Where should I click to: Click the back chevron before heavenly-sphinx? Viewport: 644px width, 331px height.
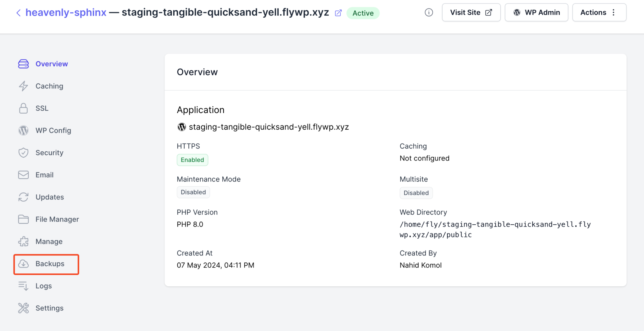coord(19,13)
